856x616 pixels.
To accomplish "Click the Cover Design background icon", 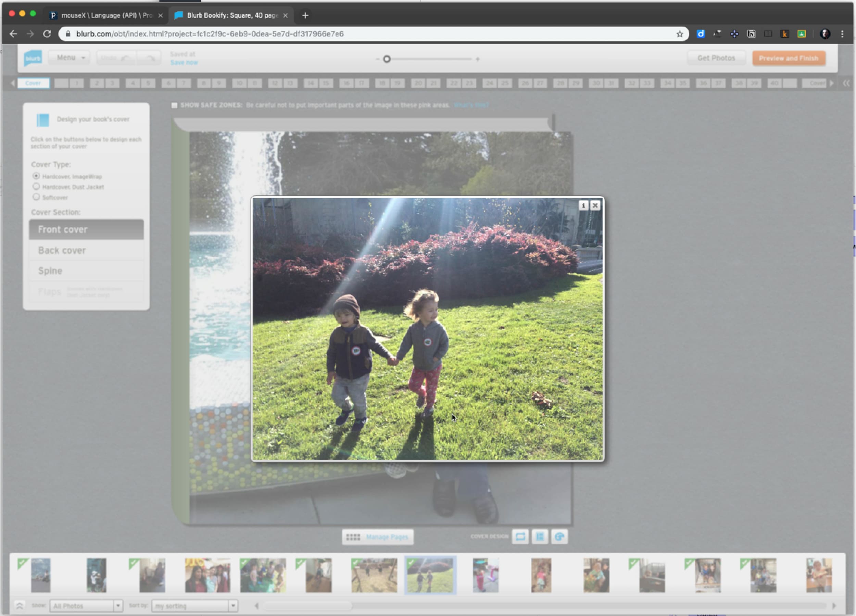I will (x=559, y=536).
